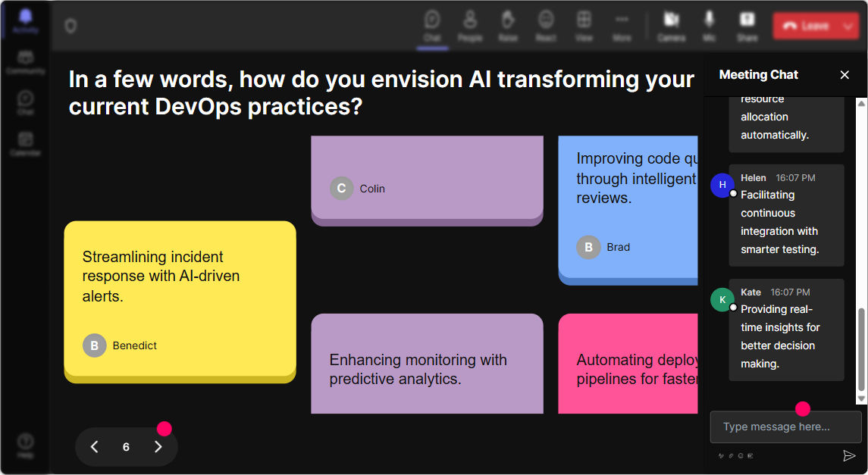Open Calendar in the left sidebar
Image resolution: width=868 pixels, height=475 pixels.
25,144
